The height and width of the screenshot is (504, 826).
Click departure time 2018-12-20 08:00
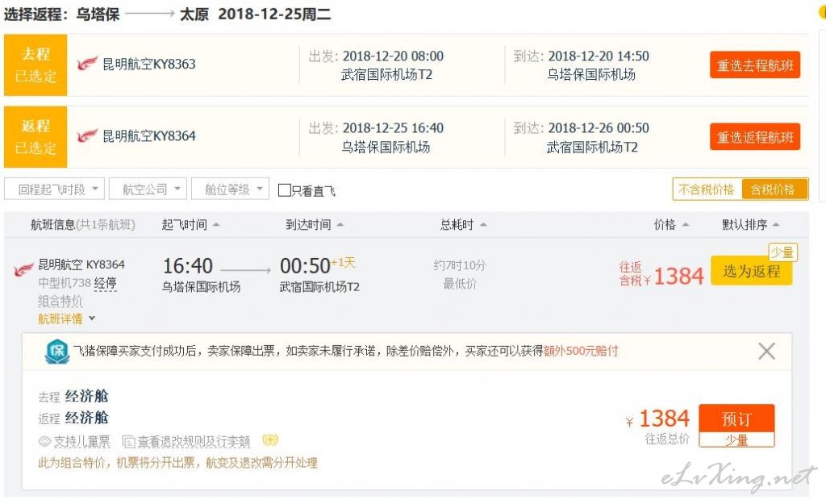pyautogui.click(x=393, y=56)
